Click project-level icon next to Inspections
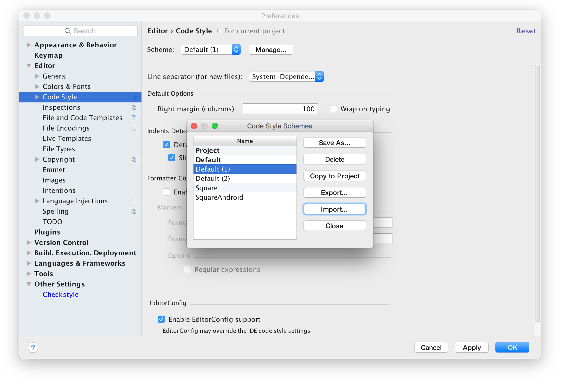Screen dimensions: 568x392 click(x=134, y=107)
